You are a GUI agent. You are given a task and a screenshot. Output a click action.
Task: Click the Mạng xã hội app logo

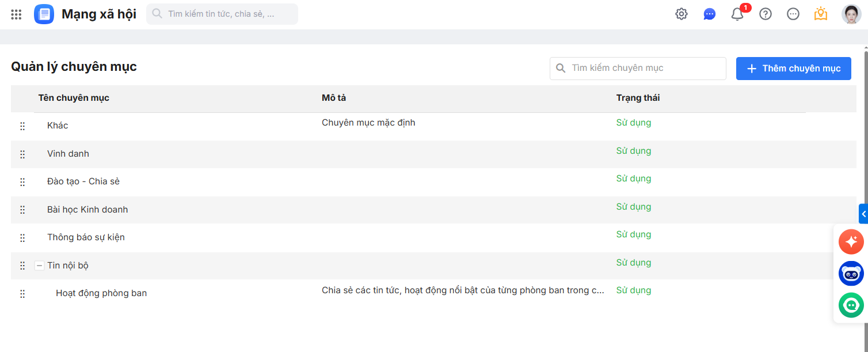[44, 14]
